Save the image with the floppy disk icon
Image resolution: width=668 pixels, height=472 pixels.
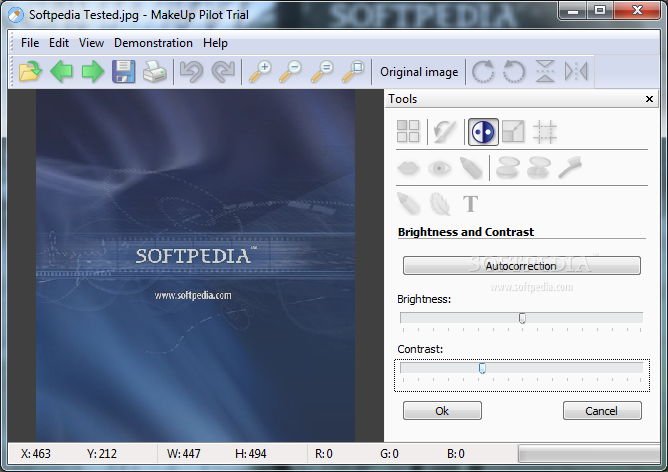(124, 72)
